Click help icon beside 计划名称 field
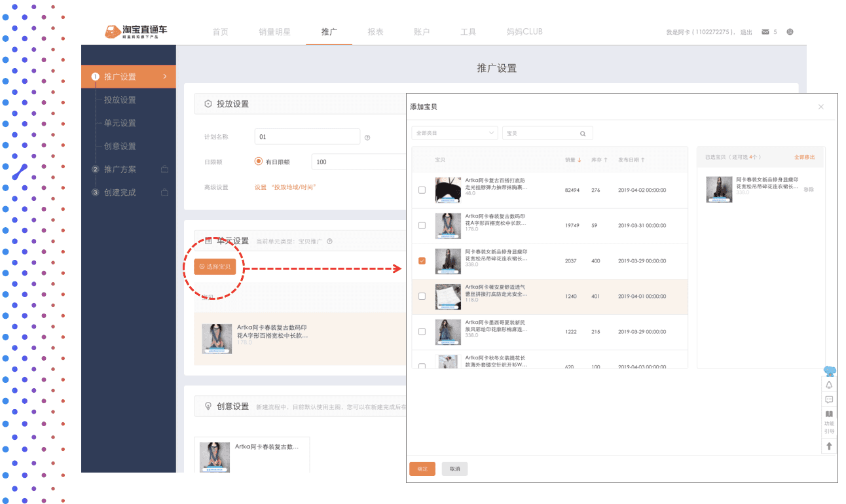The height and width of the screenshot is (504, 846). [367, 137]
